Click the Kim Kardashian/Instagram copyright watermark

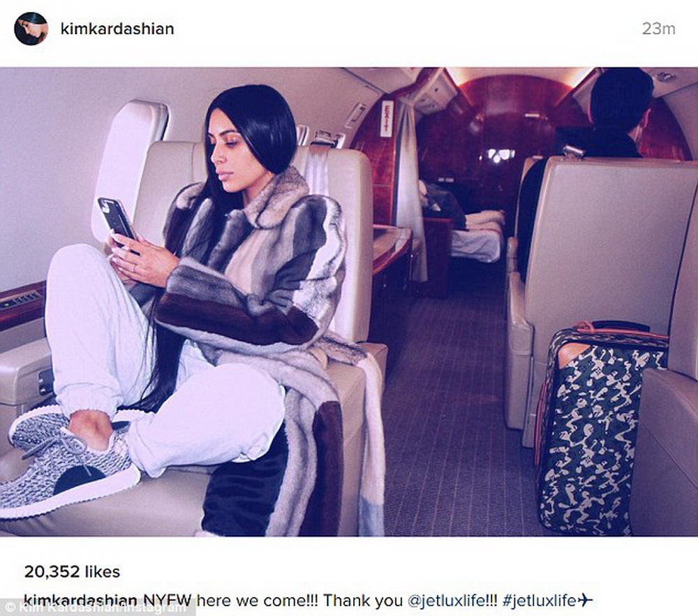(96, 608)
